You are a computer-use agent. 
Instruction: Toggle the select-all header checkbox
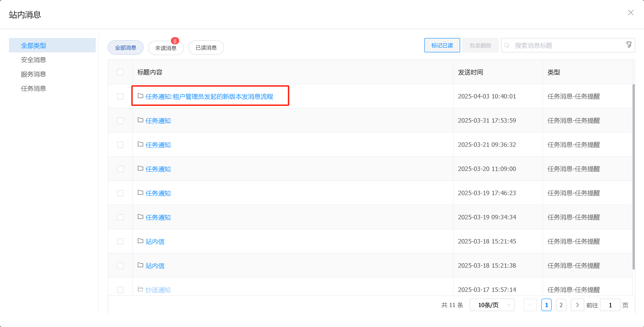120,72
